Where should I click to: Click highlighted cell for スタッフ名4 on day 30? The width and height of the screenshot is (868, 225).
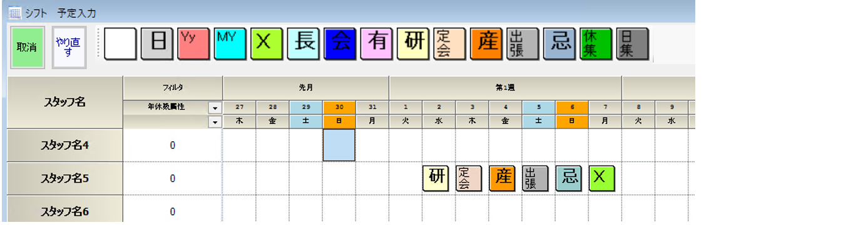(339, 146)
